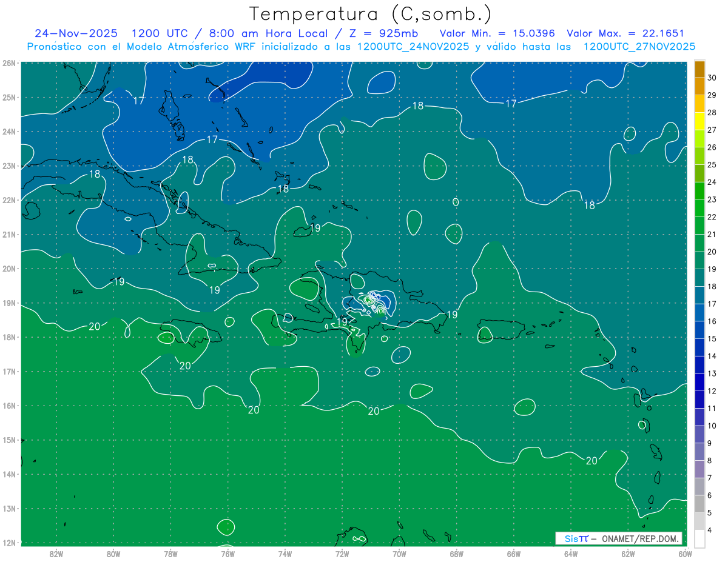
Task: Click the colorbar scale label "26"
Action: point(712,147)
